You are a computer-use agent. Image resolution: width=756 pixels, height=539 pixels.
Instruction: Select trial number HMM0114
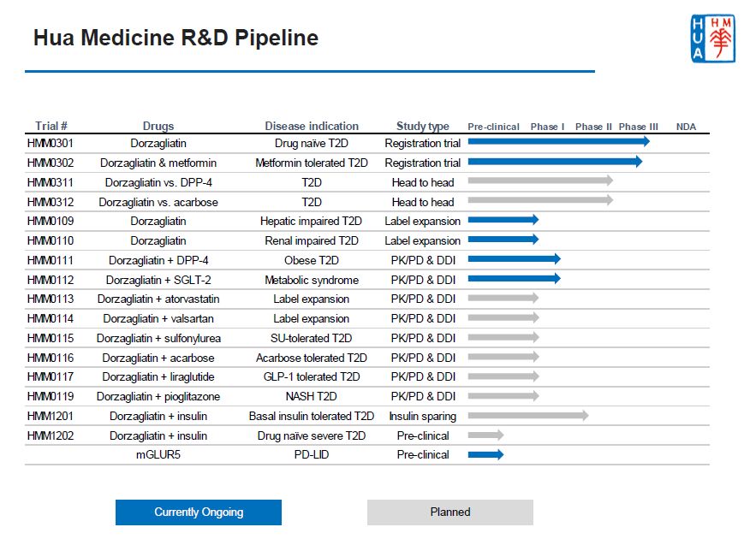51,319
